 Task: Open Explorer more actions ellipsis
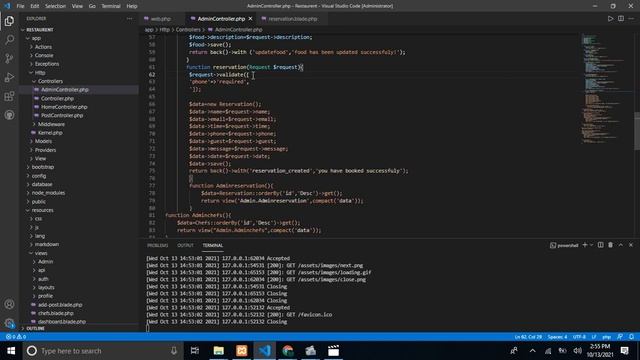pos(129,18)
